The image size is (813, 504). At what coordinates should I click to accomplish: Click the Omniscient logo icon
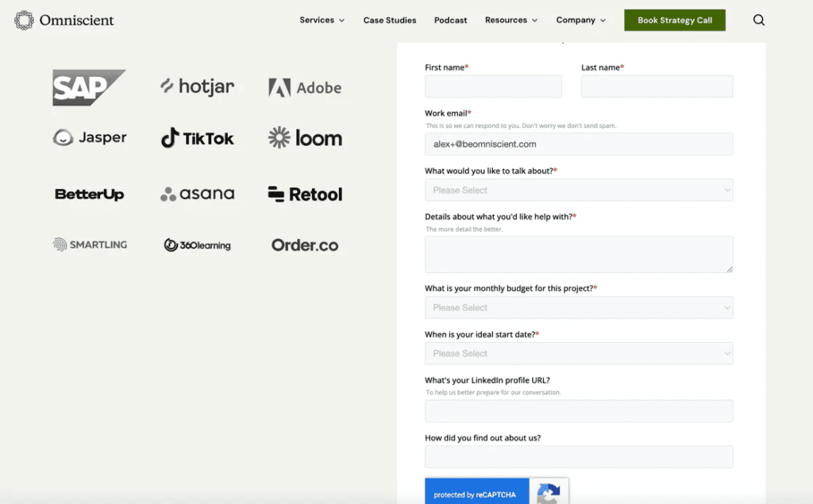coord(24,20)
